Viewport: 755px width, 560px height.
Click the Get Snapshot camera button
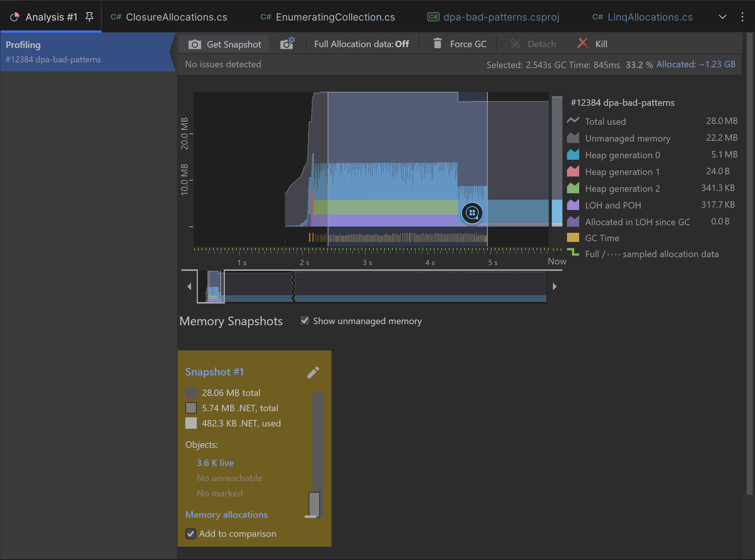(225, 44)
